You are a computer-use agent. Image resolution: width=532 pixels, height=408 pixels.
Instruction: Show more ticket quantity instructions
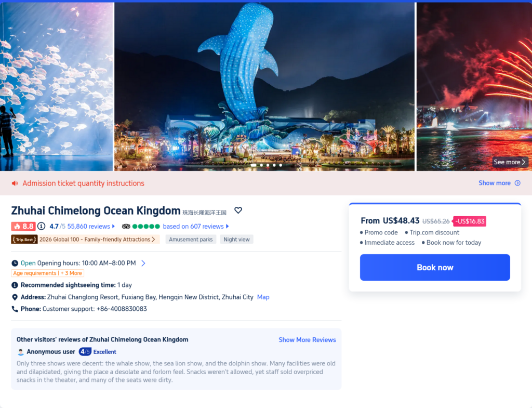[x=499, y=183]
